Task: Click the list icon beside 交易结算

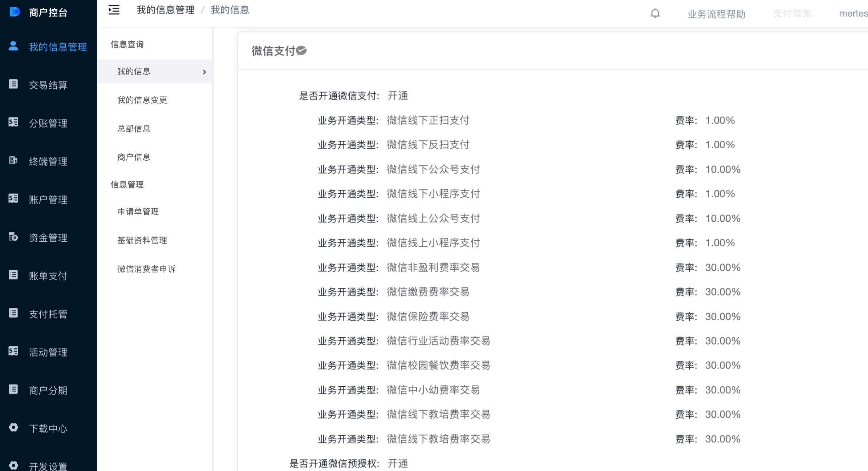Action: click(13, 84)
